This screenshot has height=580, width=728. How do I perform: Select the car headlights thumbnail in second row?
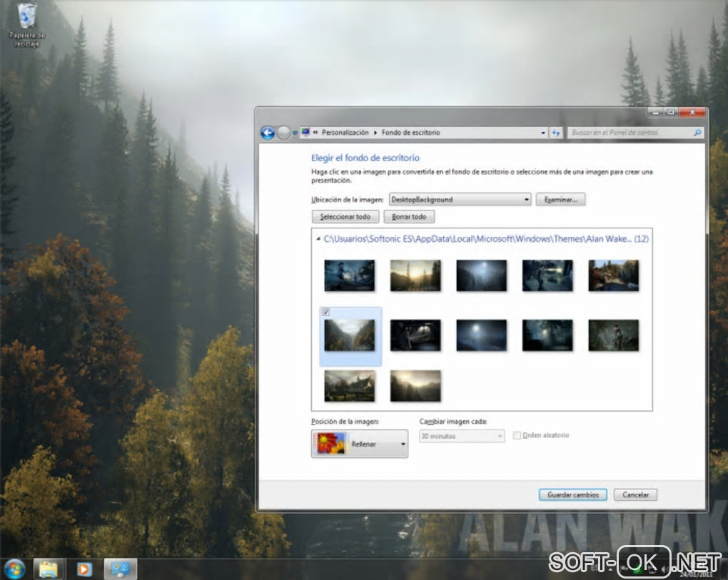click(415, 335)
